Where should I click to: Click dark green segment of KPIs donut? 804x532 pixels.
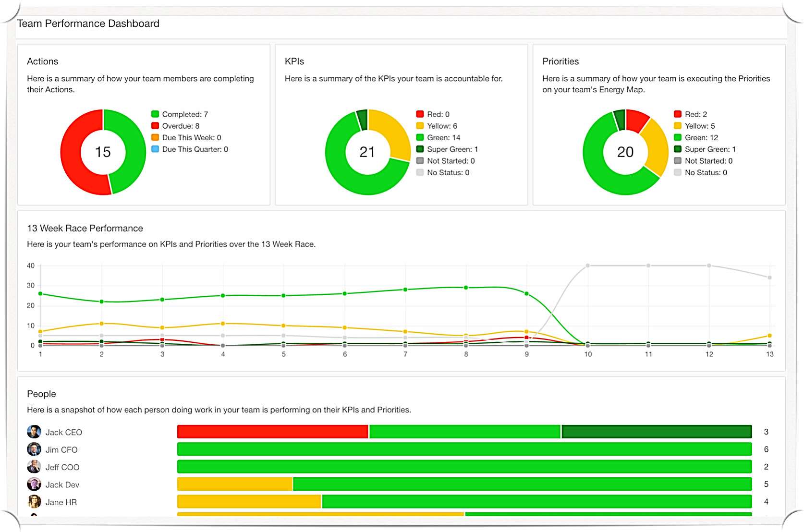coord(363,120)
